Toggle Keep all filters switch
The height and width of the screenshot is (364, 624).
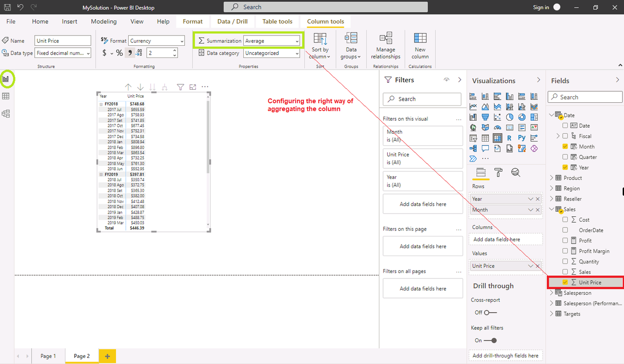[x=490, y=340]
